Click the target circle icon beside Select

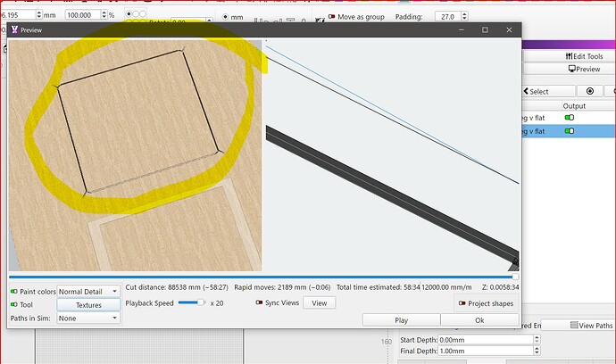590,91
